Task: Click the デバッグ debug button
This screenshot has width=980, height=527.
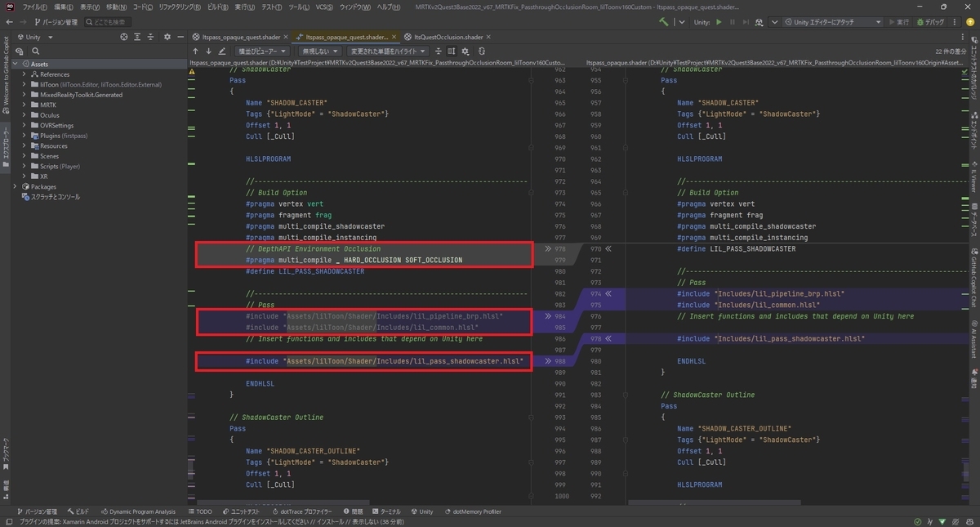Action: 932,22
